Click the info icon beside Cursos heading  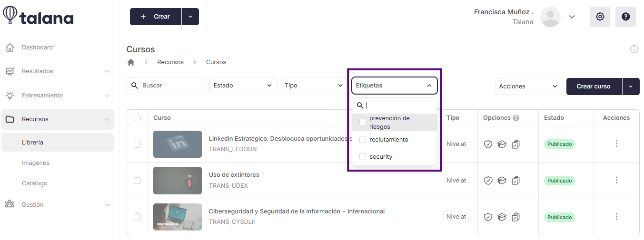[x=634, y=49]
